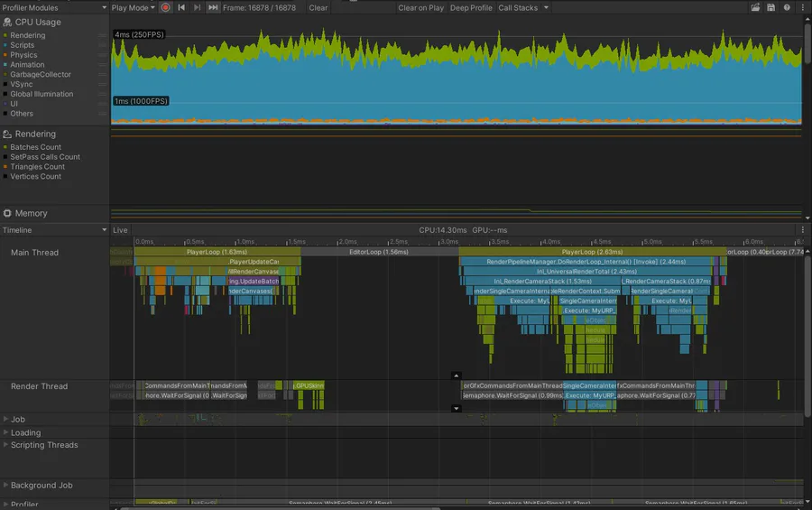Image resolution: width=812 pixels, height=510 pixels.
Task: Click the up arrow above Render Thread
Action: click(x=456, y=376)
